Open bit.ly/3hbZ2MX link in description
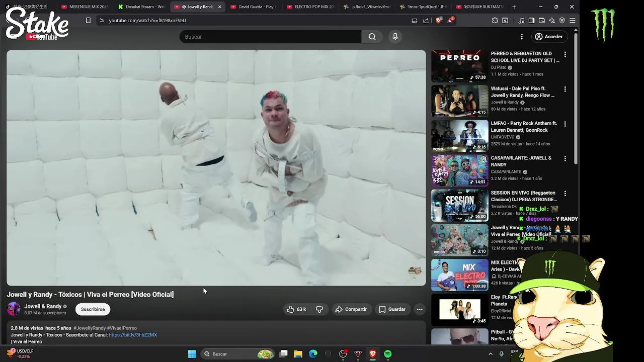 (133, 335)
